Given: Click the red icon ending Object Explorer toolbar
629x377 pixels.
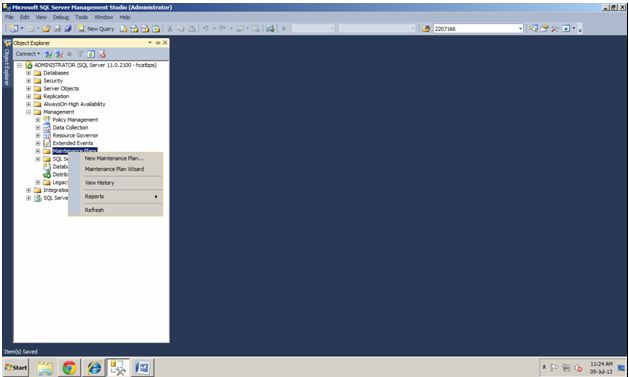Looking at the screenshot, I should coord(102,54).
